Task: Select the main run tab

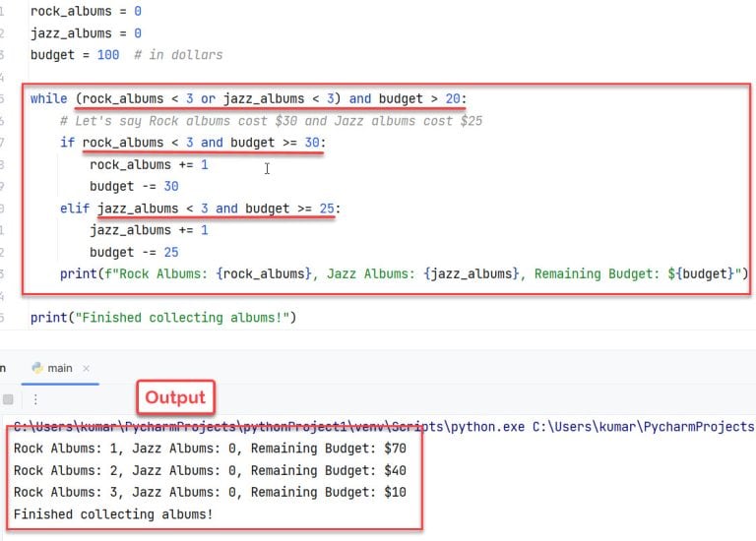Action: (x=60, y=369)
